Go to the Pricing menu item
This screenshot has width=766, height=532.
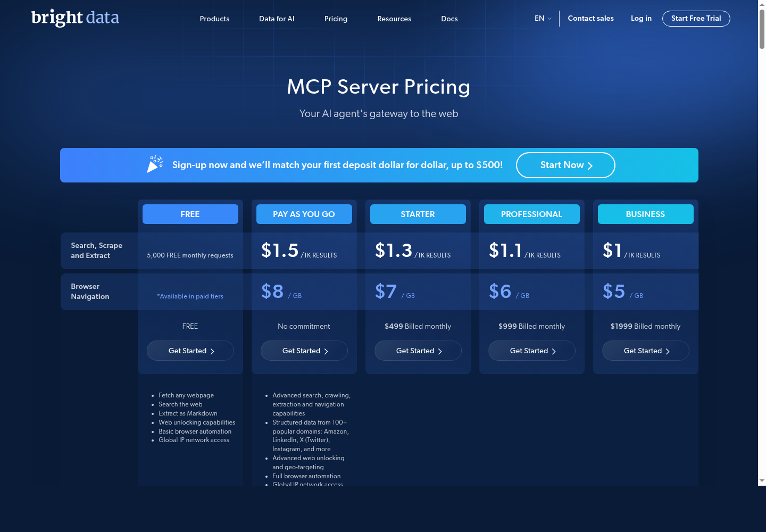point(336,19)
